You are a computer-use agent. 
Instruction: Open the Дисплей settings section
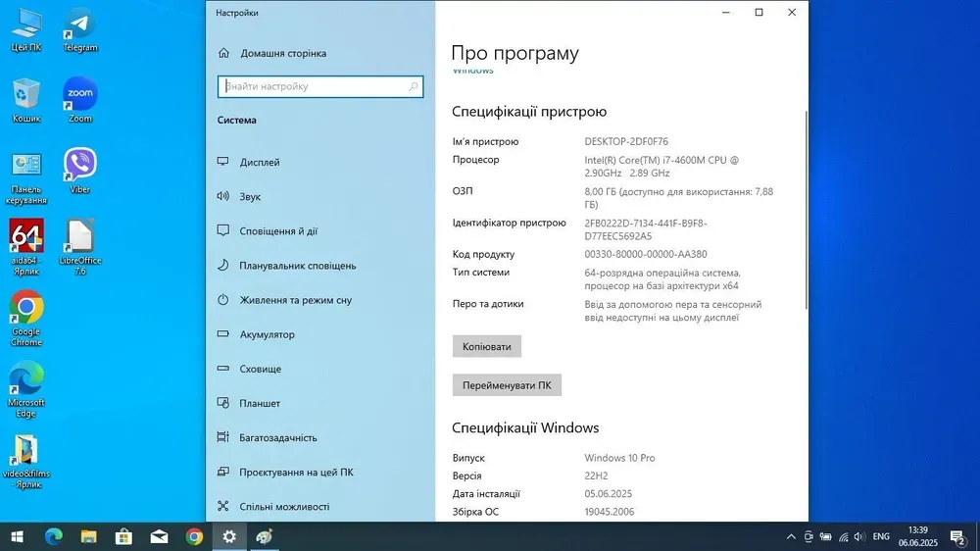(x=260, y=162)
